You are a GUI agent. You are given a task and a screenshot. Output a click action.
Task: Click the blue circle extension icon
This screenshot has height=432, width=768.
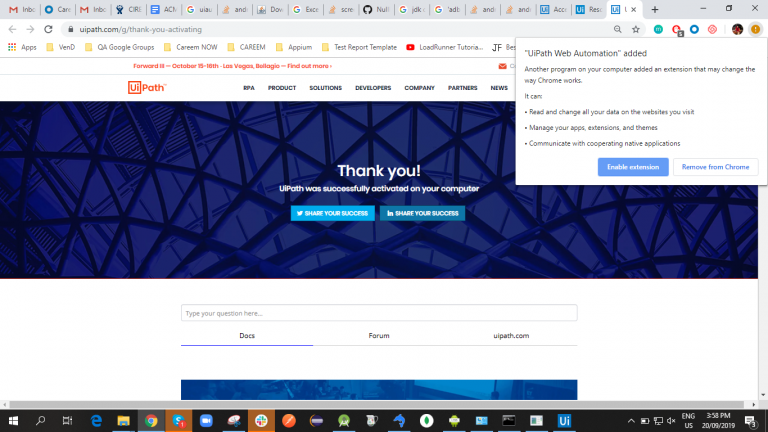694,29
